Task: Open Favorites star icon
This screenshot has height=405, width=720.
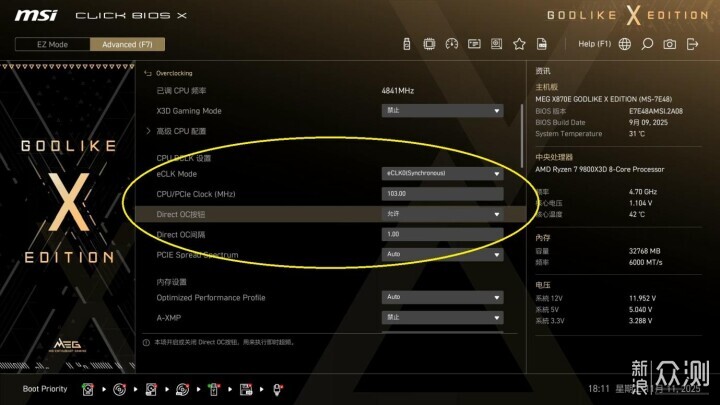Action: pos(519,44)
